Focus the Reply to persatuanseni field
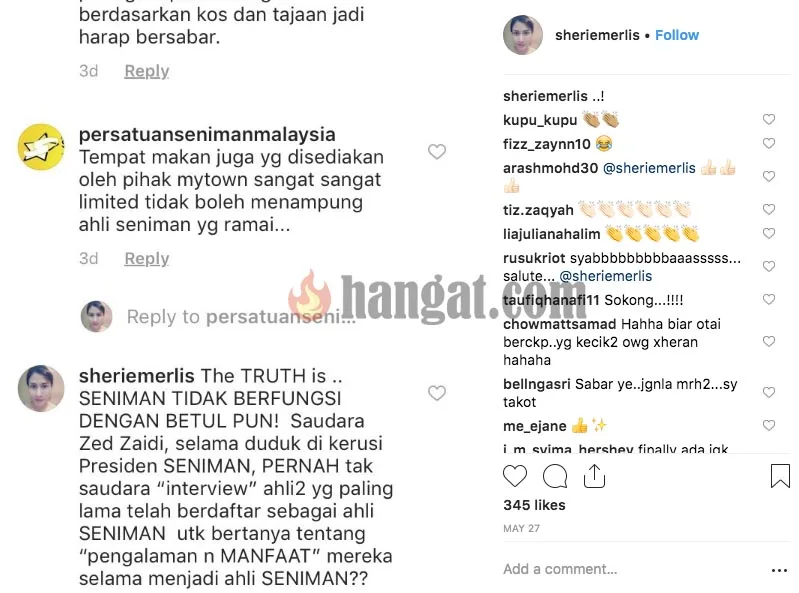 241,317
